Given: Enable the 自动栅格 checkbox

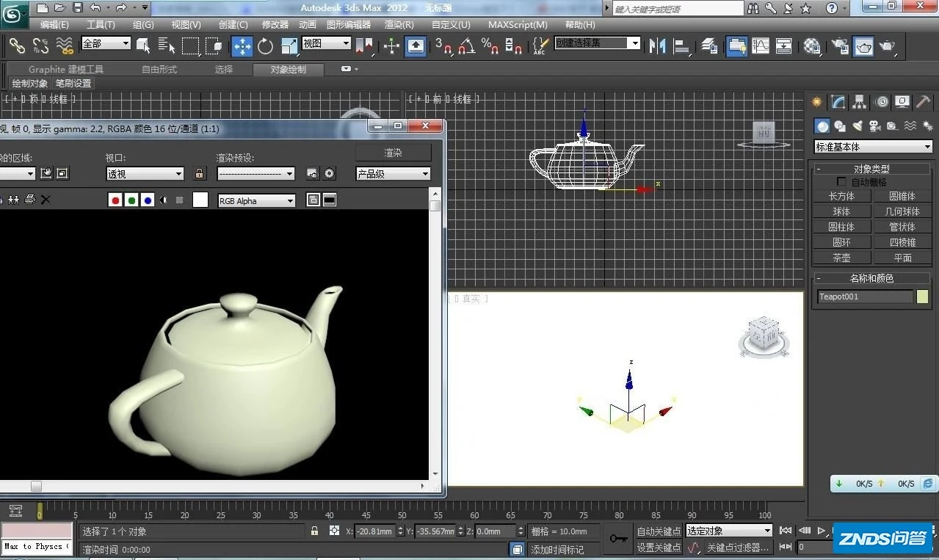Looking at the screenshot, I should [841, 181].
